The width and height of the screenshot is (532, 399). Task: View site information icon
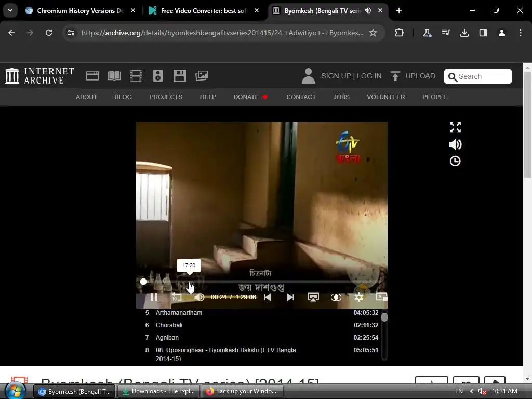71,33
